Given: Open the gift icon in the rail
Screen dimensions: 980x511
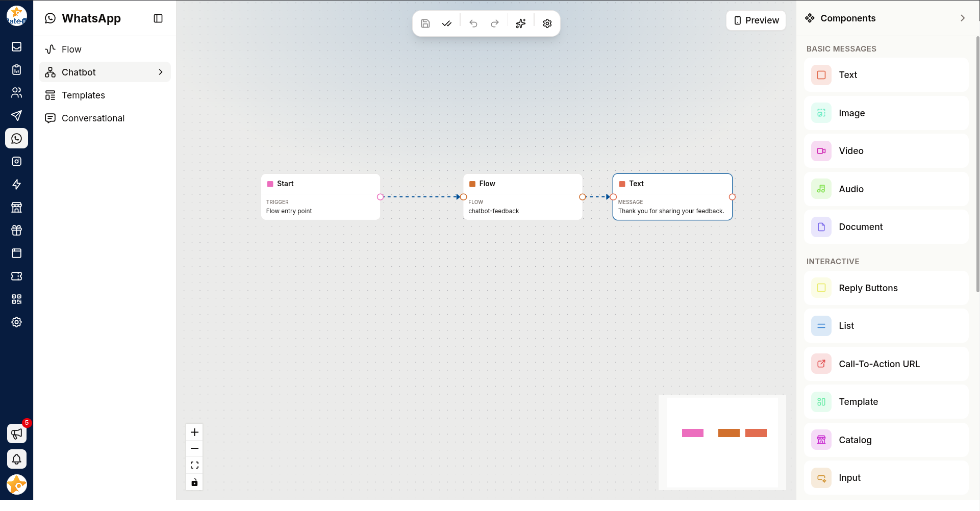Looking at the screenshot, I should point(17,231).
